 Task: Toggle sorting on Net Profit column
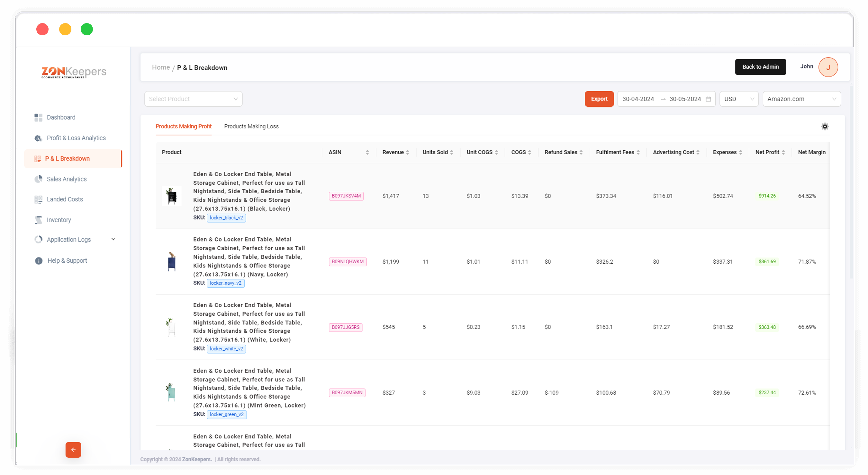click(x=783, y=152)
